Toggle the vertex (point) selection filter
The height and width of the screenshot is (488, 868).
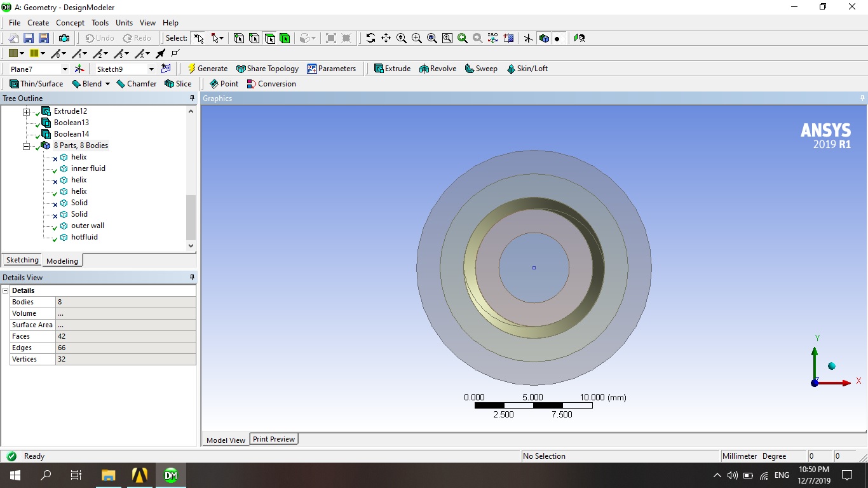[x=239, y=38]
